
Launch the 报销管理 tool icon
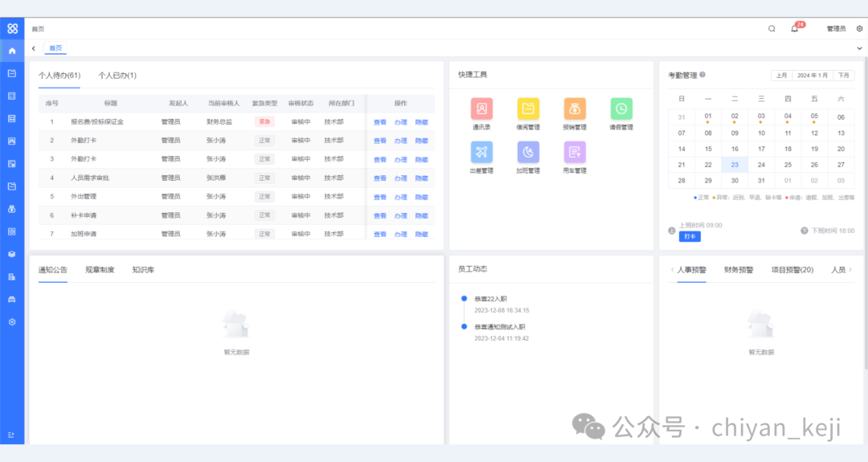point(575,109)
